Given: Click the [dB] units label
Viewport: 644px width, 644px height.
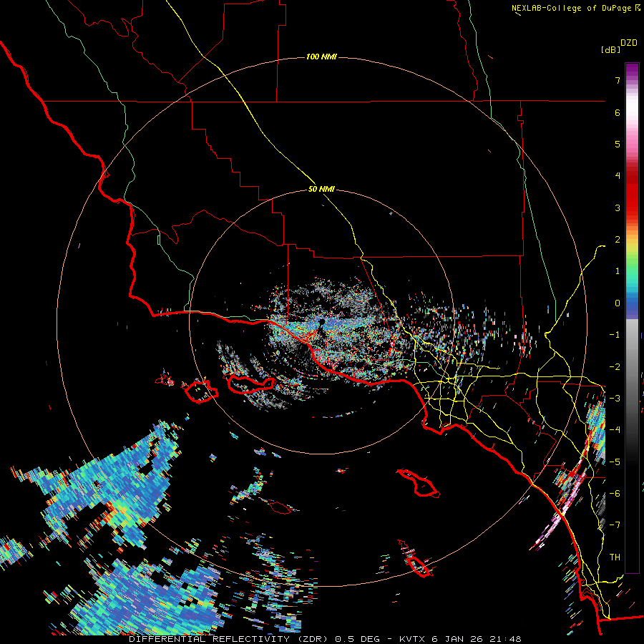Looking at the screenshot, I should click(x=611, y=49).
